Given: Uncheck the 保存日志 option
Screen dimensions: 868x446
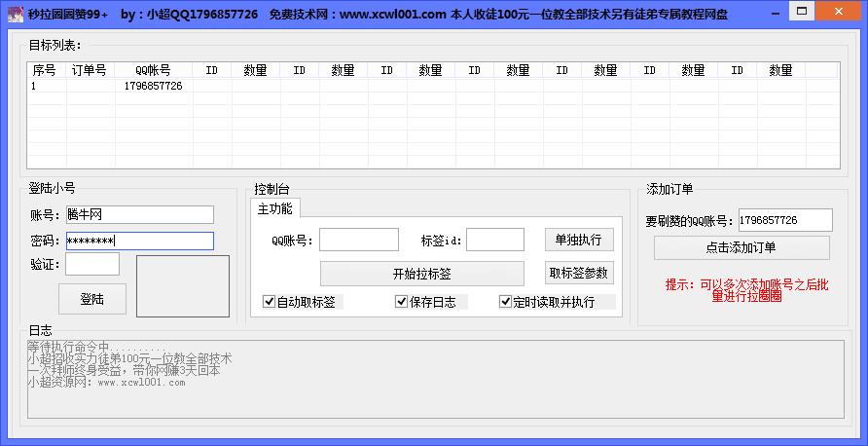Looking at the screenshot, I should (x=402, y=302).
